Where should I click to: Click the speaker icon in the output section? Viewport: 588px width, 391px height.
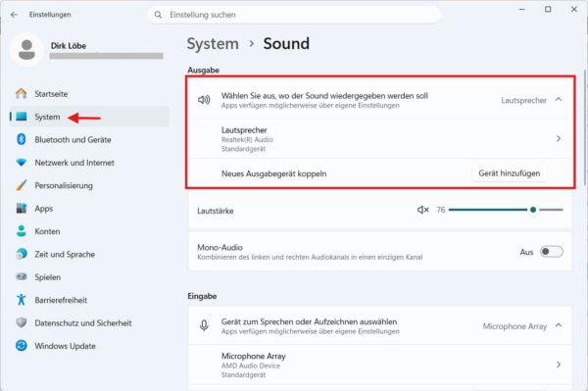(x=204, y=100)
